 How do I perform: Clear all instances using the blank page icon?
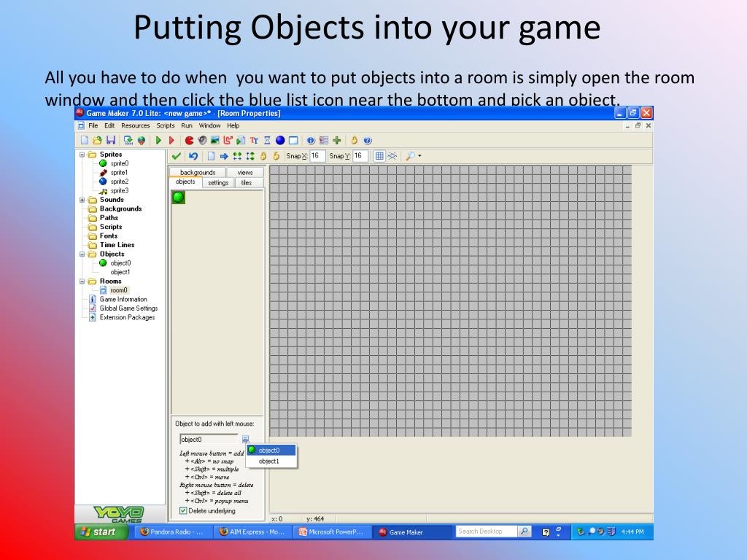tap(211, 156)
